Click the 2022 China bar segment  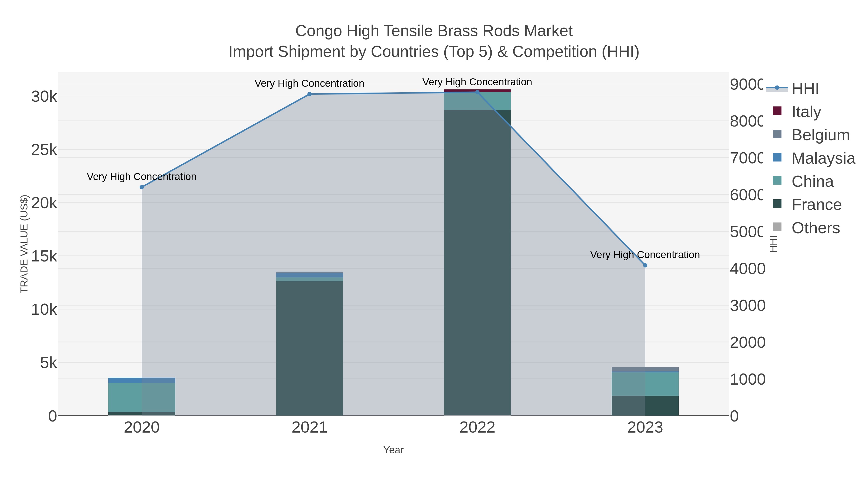(477, 101)
